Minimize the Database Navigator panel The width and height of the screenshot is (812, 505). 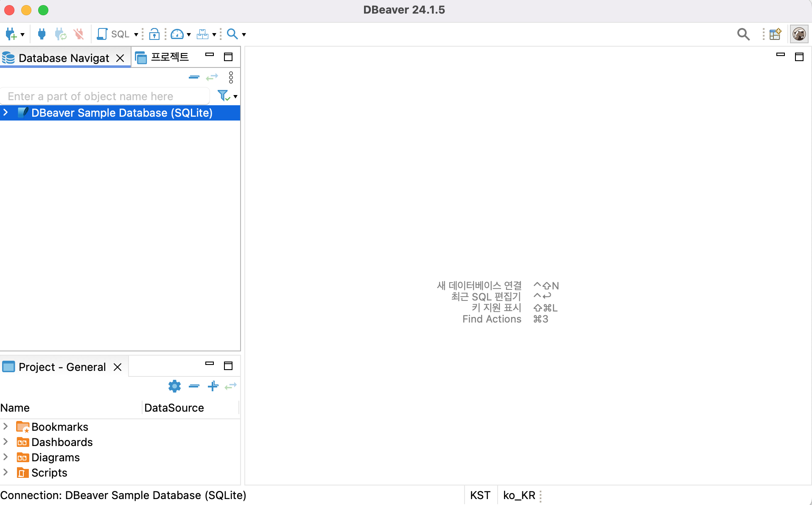(x=210, y=55)
